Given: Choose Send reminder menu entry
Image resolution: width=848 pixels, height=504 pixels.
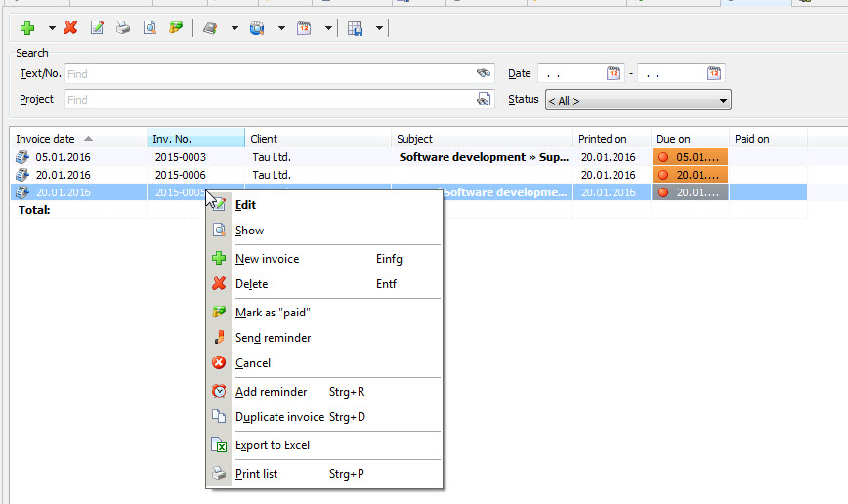Looking at the screenshot, I should tap(324, 337).
